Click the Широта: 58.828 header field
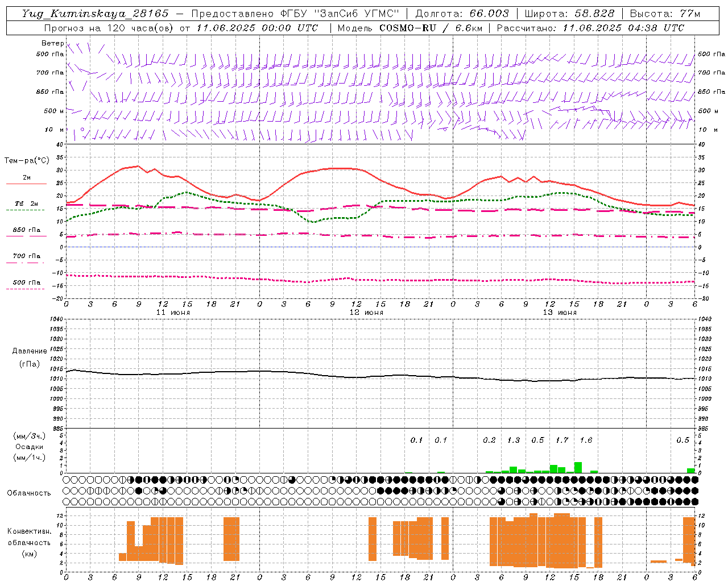The height and width of the screenshot is (582, 728). (569, 14)
